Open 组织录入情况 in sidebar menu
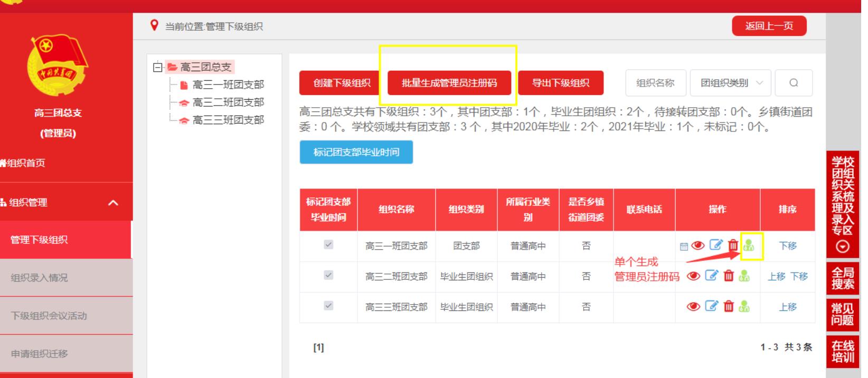This screenshot has height=378, width=868. point(40,278)
